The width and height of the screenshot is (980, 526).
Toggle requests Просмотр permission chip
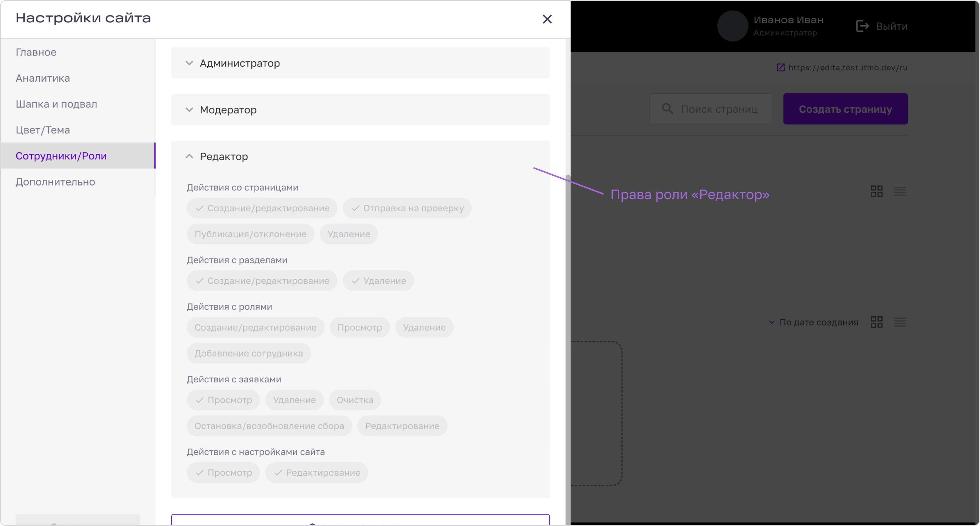coord(223,400)
